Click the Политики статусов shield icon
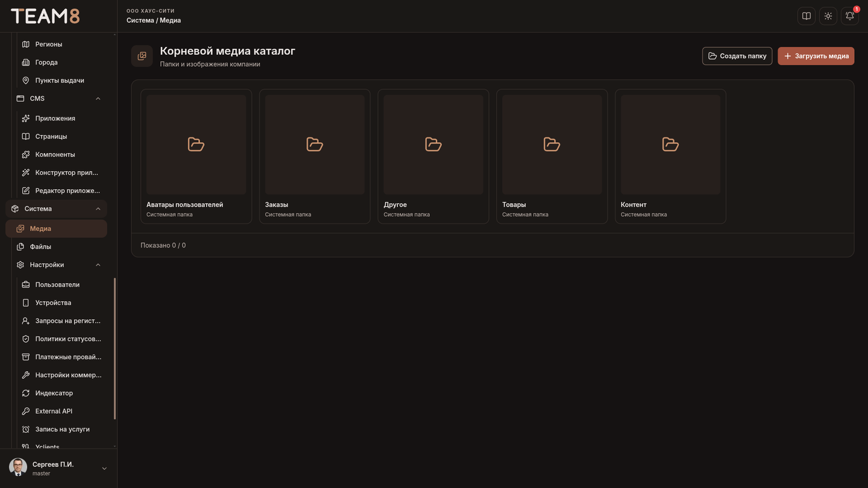The height and width of the screenshot is (488, 868). click(26, 339)
